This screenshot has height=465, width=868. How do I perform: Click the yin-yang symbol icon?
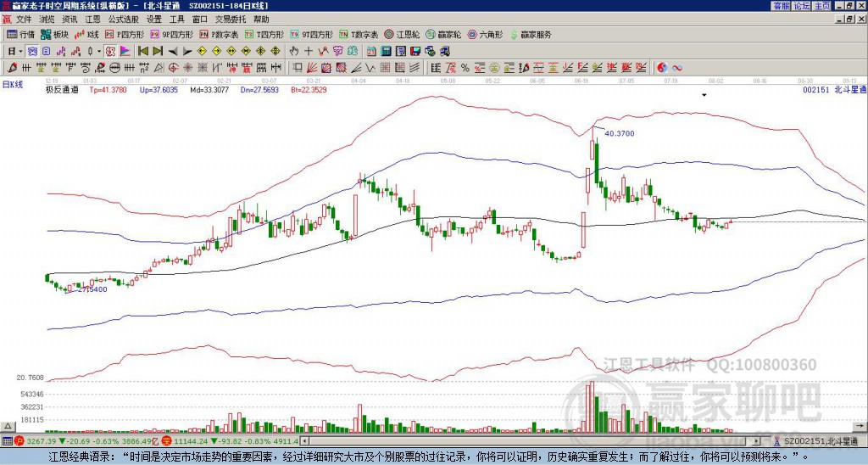[x=662, y=68]
